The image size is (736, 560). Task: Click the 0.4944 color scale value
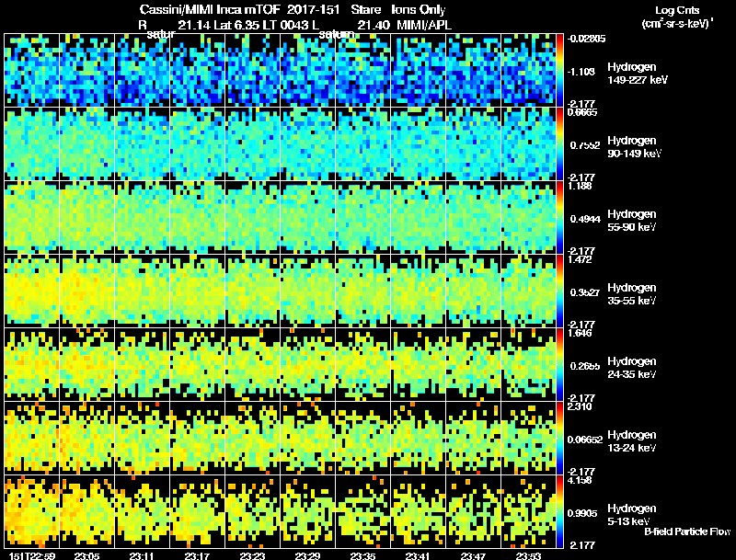[x=585, y=219]
